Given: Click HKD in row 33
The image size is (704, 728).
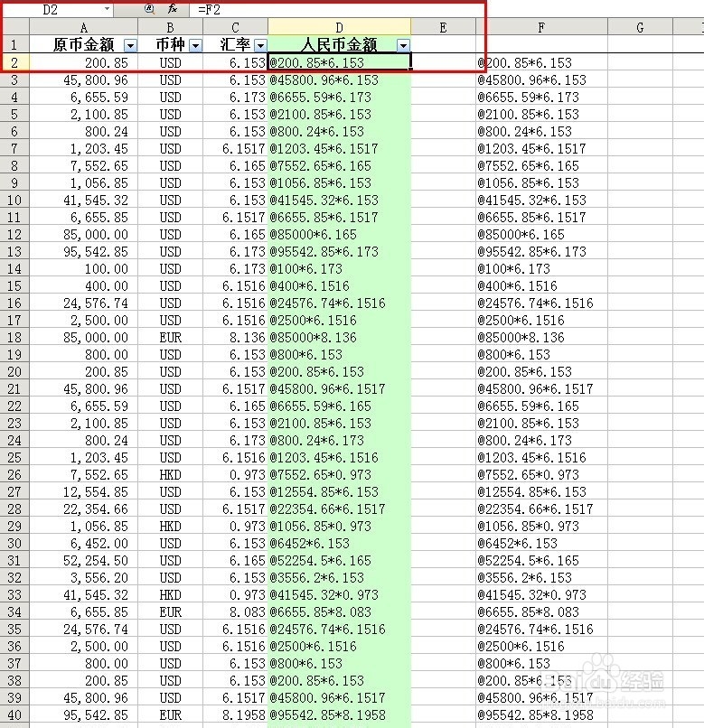Looking at the screenshot, I should (170, 594).
